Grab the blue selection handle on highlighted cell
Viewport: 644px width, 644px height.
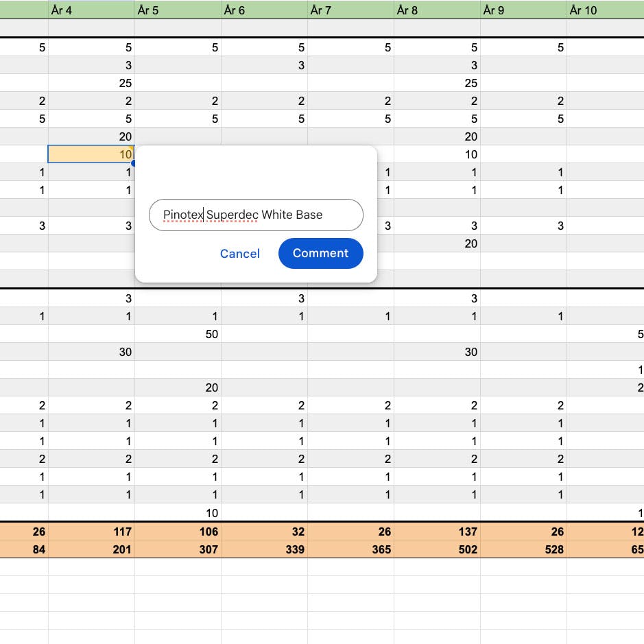[134, 163]
